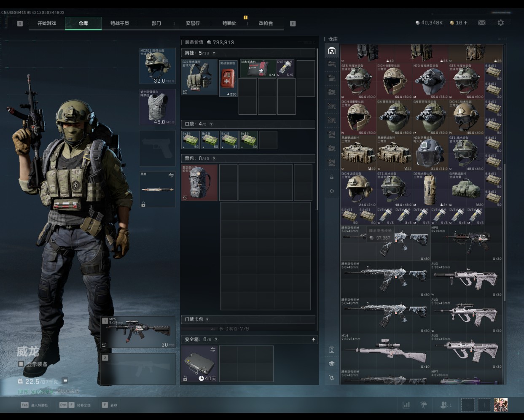The width and height of the screenshot is (524, 420).
Task: Select the H09 防暴头盔 in warehouse
Action: tap(430, 153)
